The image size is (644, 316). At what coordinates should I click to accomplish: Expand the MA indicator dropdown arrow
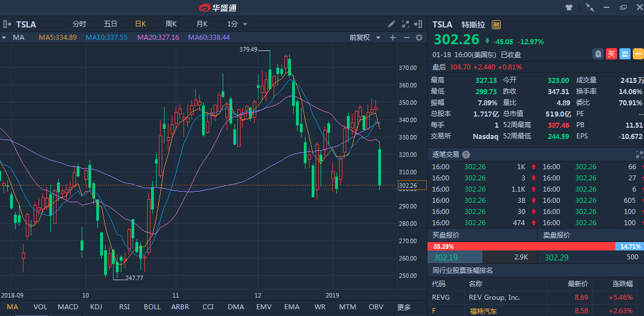(x=4, y=38)
